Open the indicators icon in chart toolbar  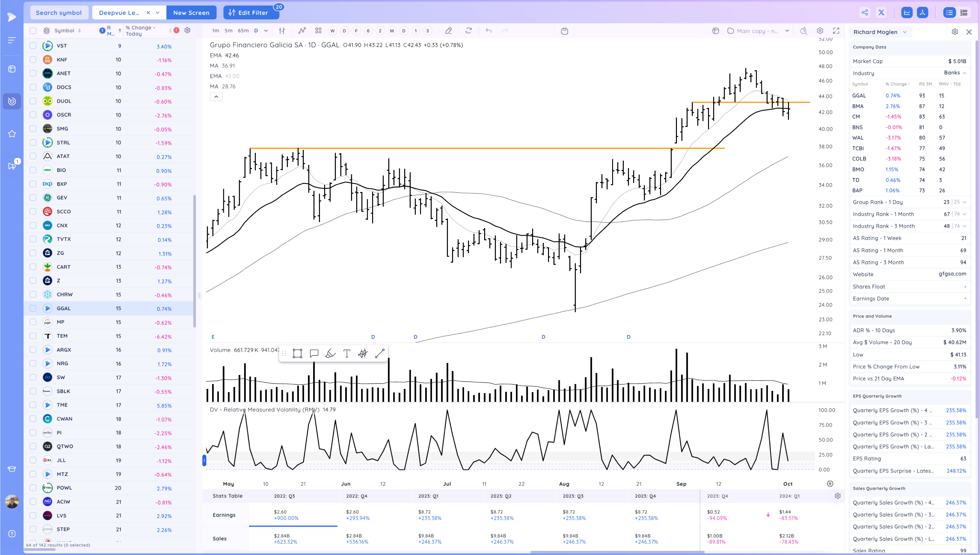pyautogui.click(x=302, y=31)
